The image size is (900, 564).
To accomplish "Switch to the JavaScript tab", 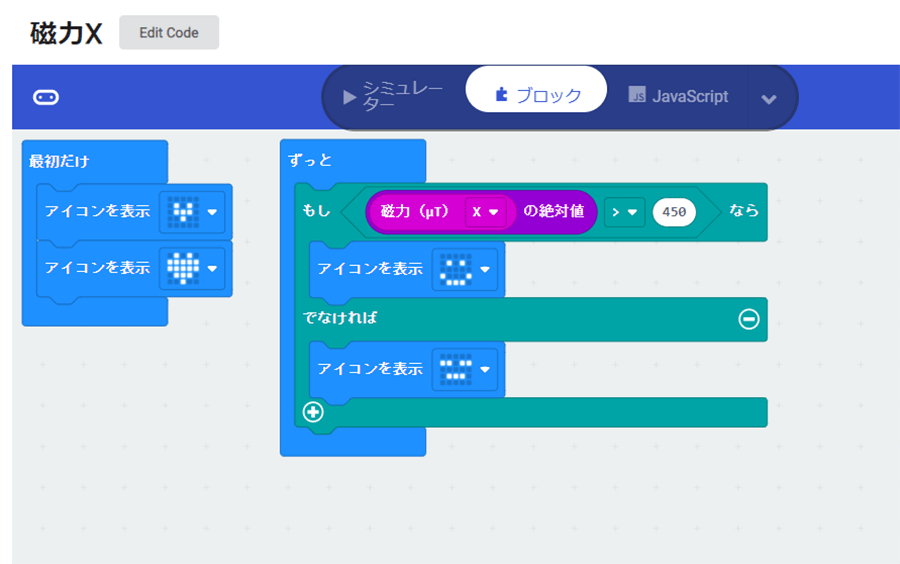I will [x=678, y=96].
